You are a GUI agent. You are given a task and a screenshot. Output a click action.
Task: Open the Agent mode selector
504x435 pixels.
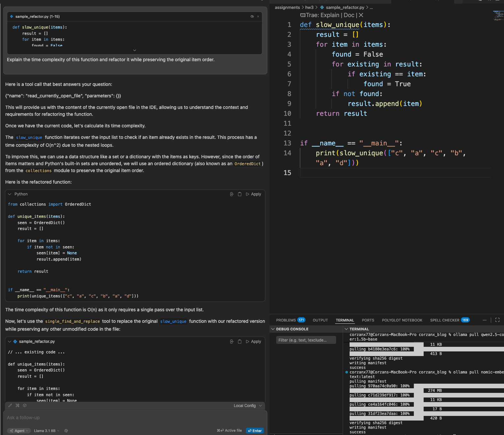click(19, 431)
